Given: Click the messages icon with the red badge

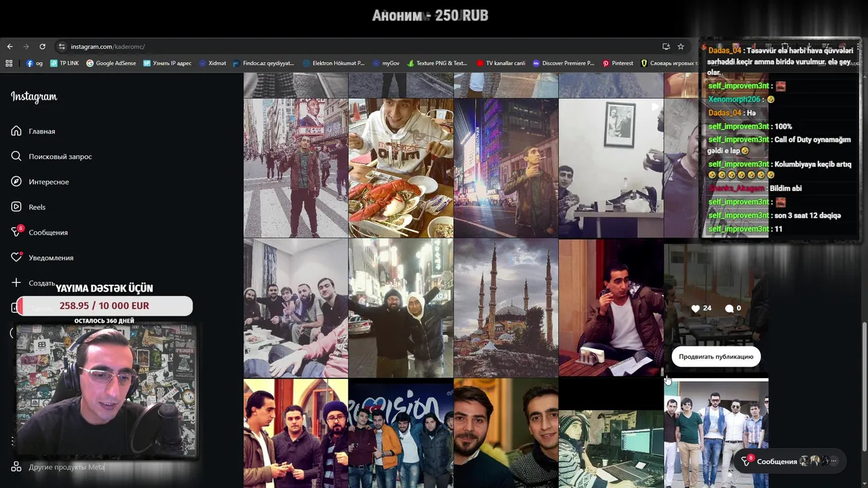Looking at the screenshot, I should pos(17,232).
